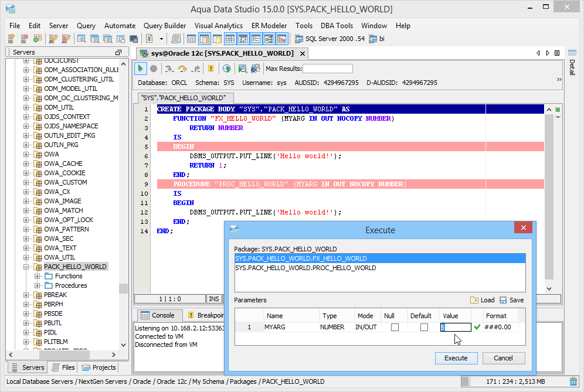Image resolution: width=584 pixels, height=392 pixels.
Task: Select the ODM_MODEL_UTIL tree item
Action: [70, 88]
